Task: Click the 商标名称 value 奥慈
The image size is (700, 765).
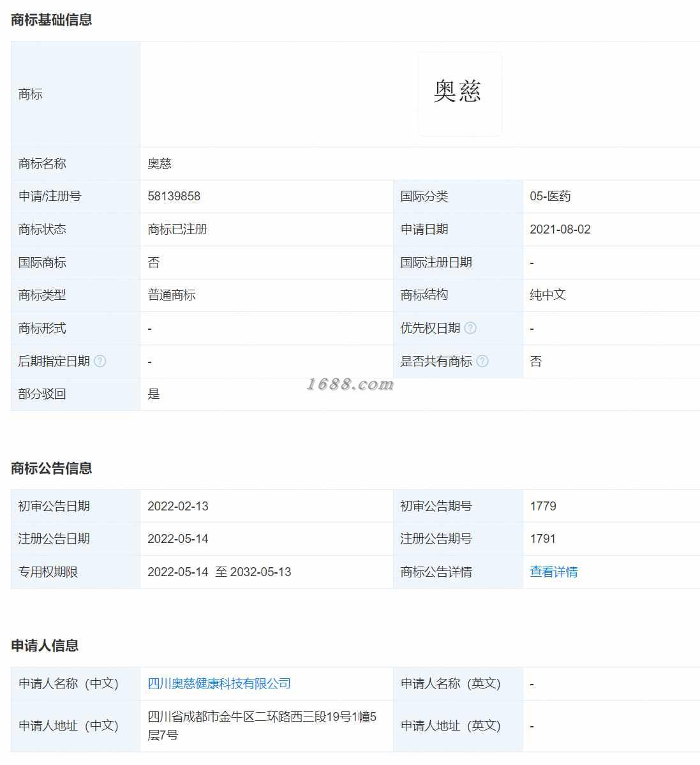Action: tap(160, 163)
